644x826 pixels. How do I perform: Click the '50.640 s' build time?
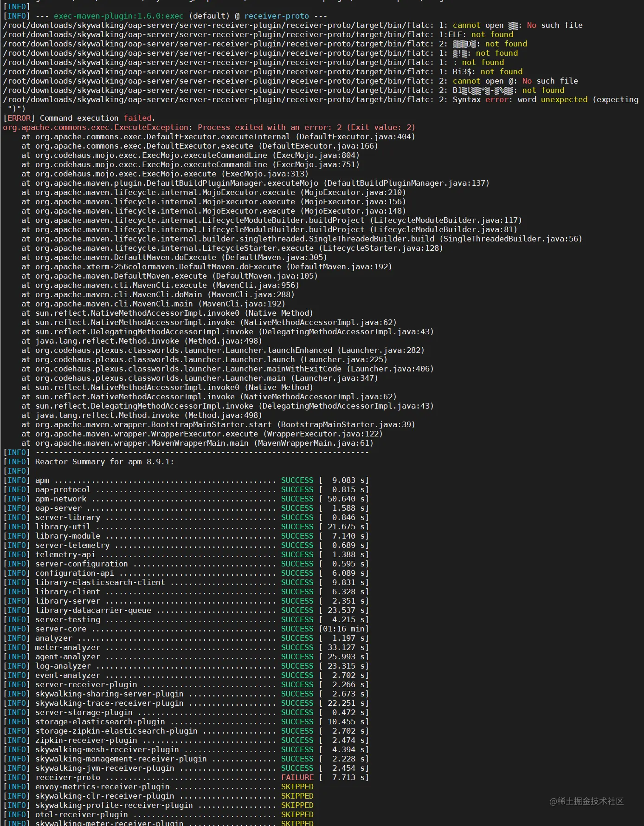(x=346, y=499)
